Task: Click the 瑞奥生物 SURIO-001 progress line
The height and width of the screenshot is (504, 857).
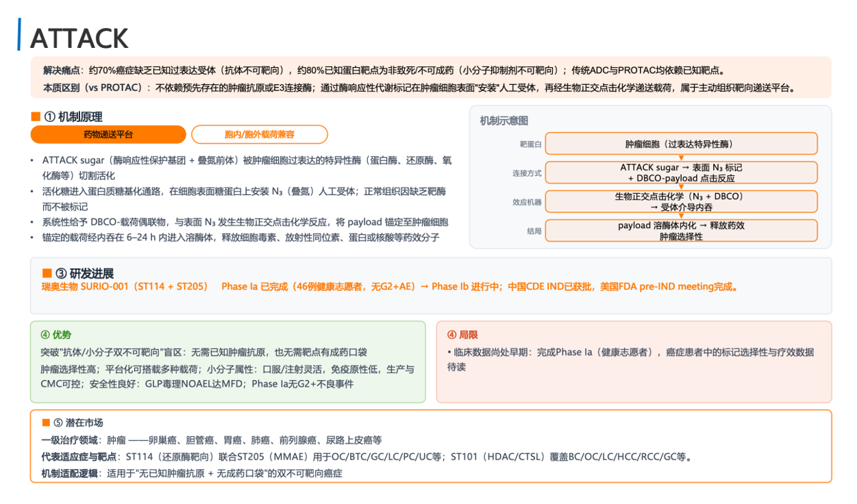Action: point(390,286)
